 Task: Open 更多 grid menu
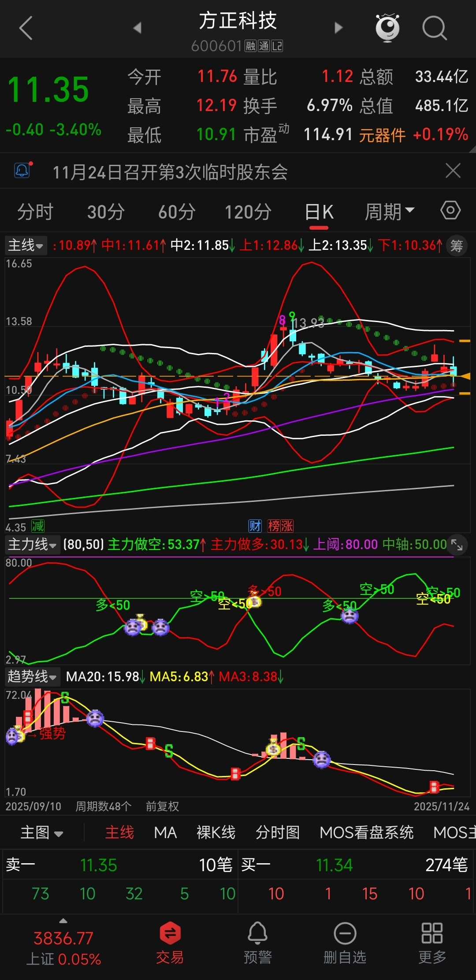(432, 943)
